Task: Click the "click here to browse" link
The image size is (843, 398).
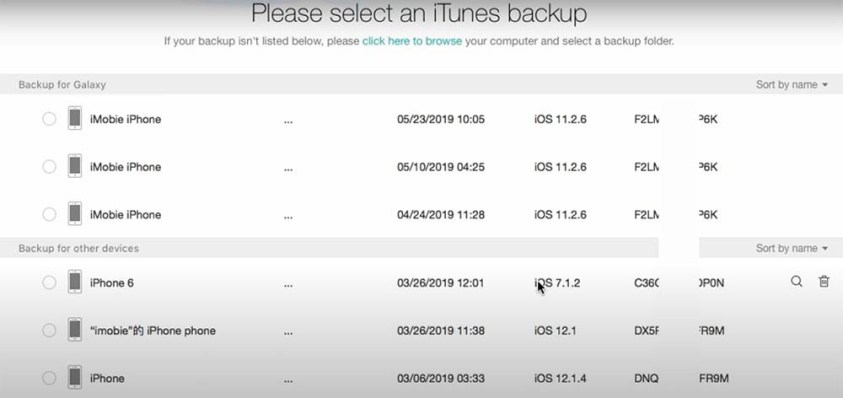Action: [x=412, y=41]
